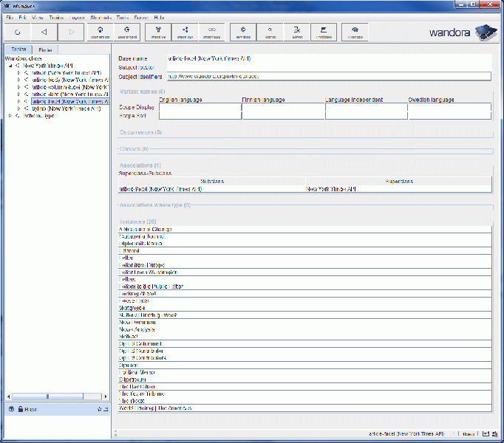504x443 pixels.
Task: Click the forward navigation arrow in toolbar
Action: (x=71, y=32)
